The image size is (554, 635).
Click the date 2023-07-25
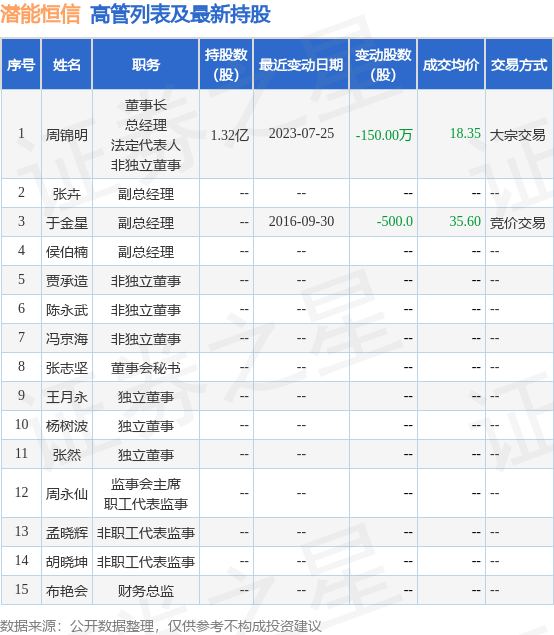(x=301, y=133)
